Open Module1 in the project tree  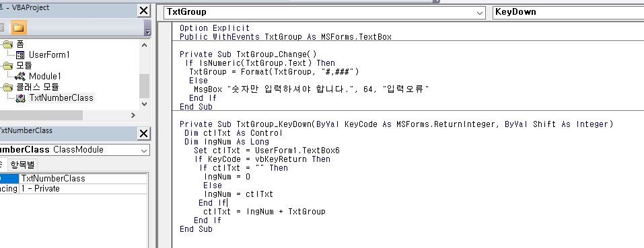[x=45, y=76]
